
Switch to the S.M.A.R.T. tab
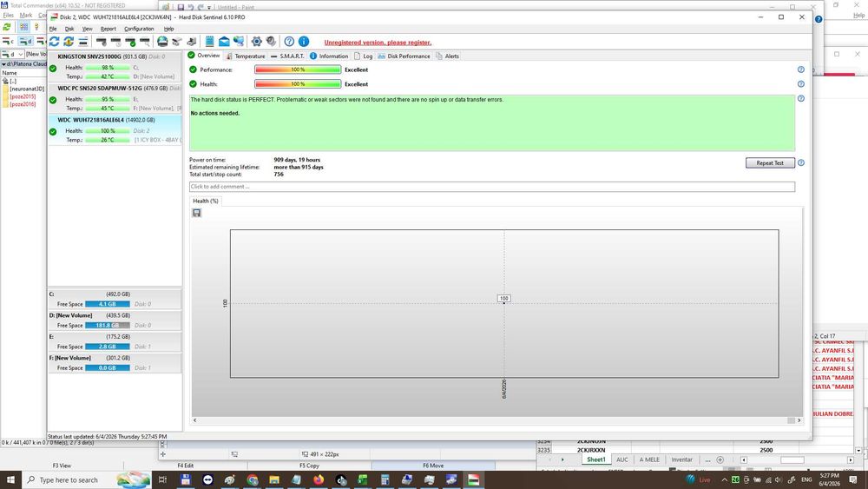pyautogui.click(x=287, y=56)
